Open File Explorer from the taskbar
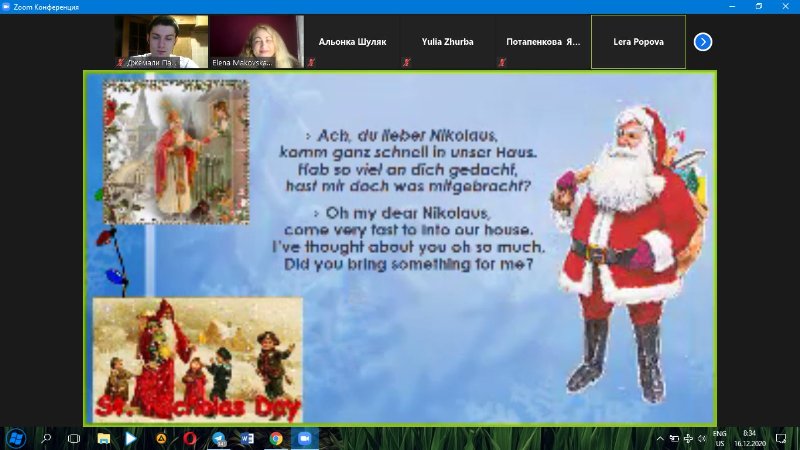Viewport: 800px width, 450px height. pyautogui.click(x=104, y=438)
